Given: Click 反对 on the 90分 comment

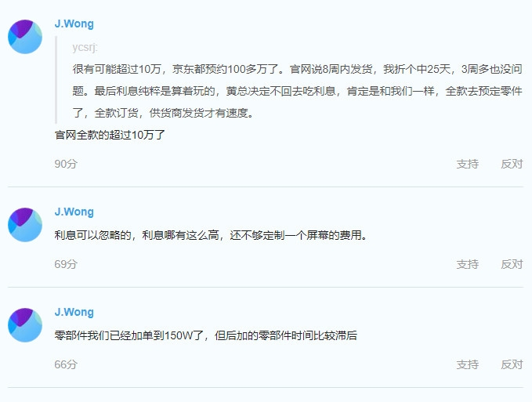Looking at the screenshot, I should pos(512,164).
